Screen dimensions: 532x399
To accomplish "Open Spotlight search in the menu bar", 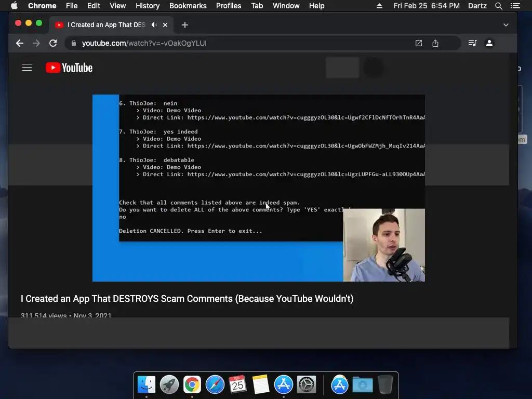I will tap(498, 6).
